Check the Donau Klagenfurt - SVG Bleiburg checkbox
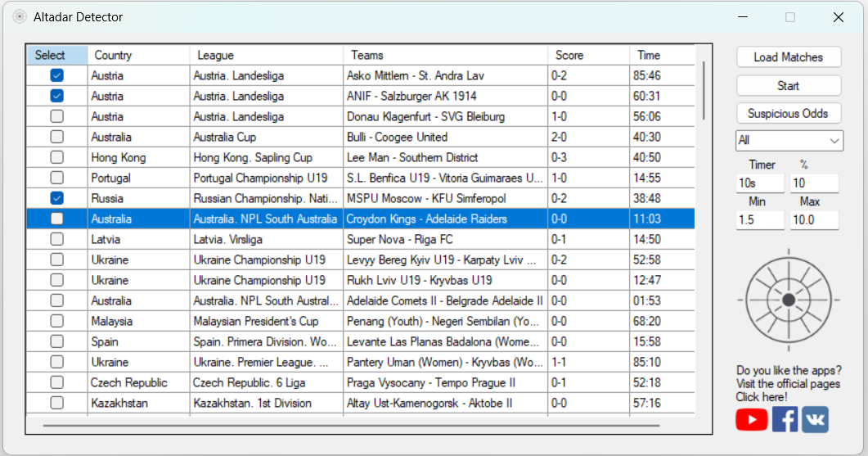Viewport: 868px width, 456px height. pos(56,116)
